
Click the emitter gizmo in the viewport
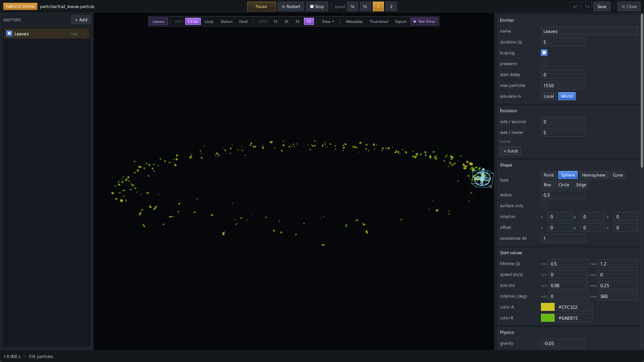(x=482, y=178)
